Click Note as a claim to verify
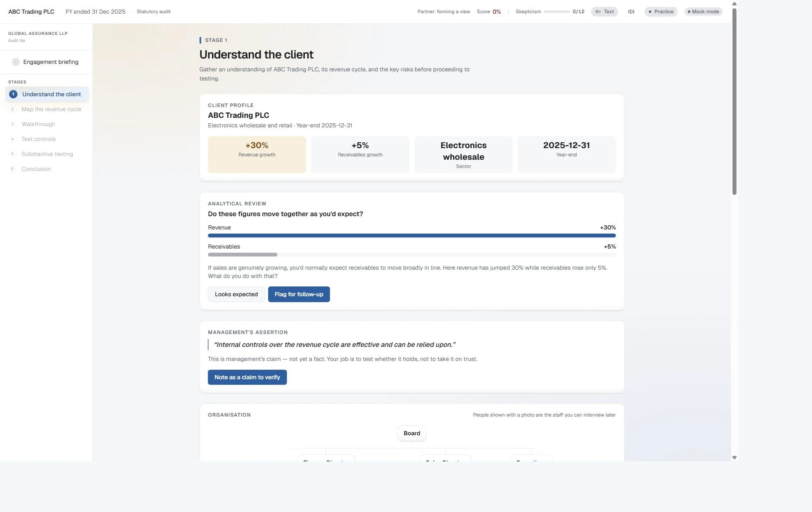 tap(247, 377)
